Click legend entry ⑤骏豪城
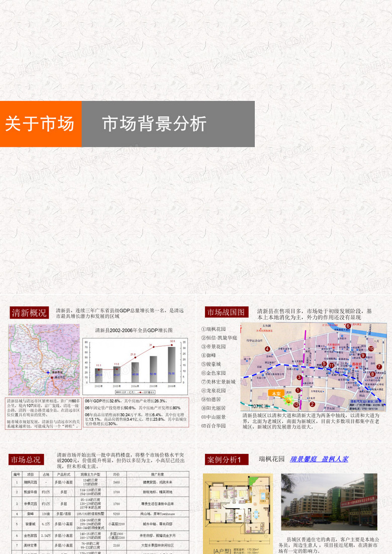This screenshot has height=554, width=392. (211, 364)
